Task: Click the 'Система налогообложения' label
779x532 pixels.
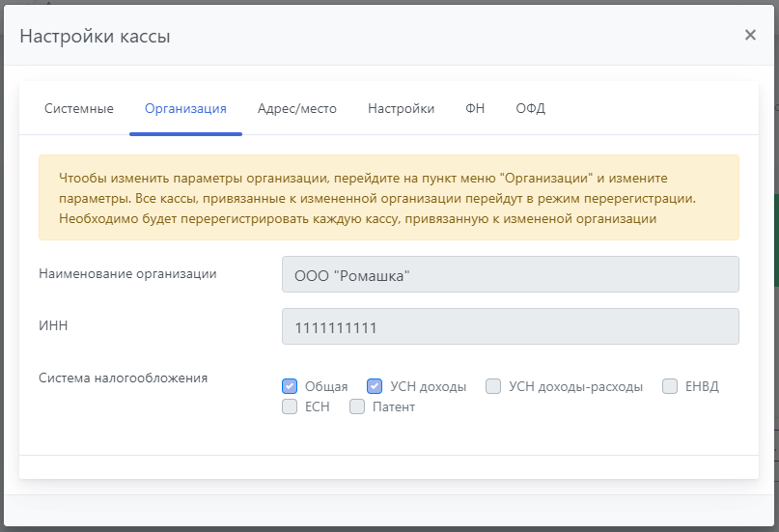Action: tap(124, 378)
